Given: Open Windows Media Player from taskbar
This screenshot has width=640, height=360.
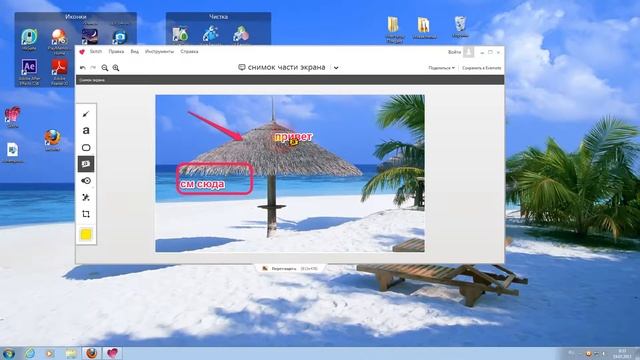Looking at the screenshot, I should [x=50, y=353].
